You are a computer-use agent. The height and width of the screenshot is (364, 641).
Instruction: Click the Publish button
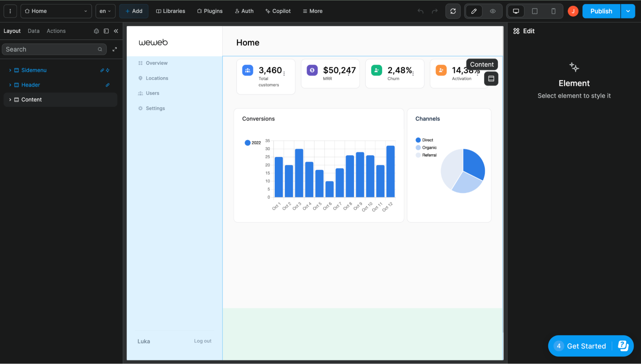[601, 11]
